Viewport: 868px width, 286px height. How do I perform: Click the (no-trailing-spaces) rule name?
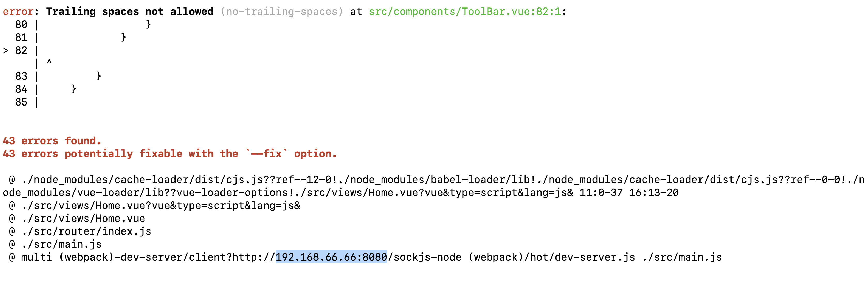click(x=282, y=11)
